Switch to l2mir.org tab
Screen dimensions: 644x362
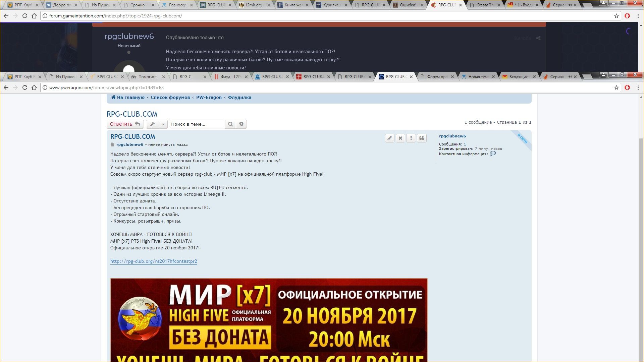254,5
